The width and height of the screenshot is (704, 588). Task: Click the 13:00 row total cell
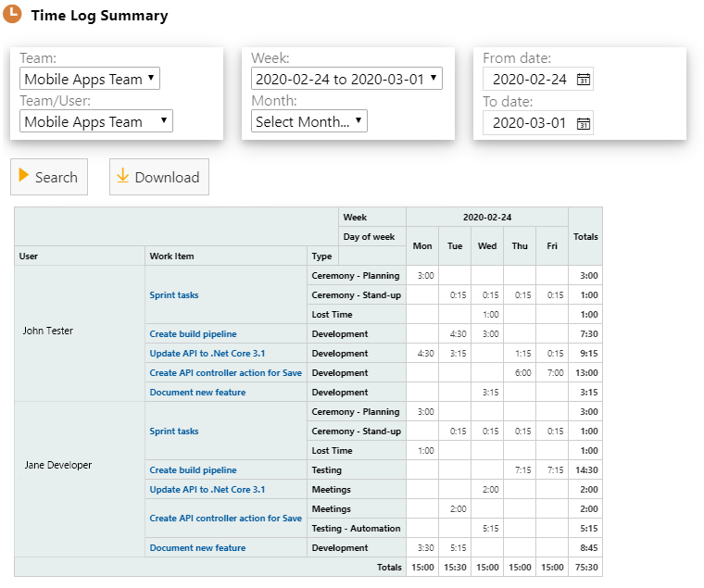(585, 372)
